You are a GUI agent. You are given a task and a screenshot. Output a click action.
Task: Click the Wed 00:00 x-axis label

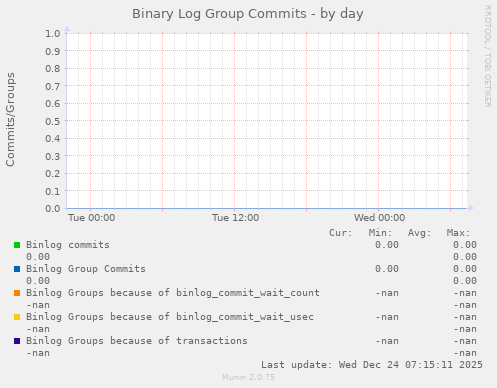(380, 218)
